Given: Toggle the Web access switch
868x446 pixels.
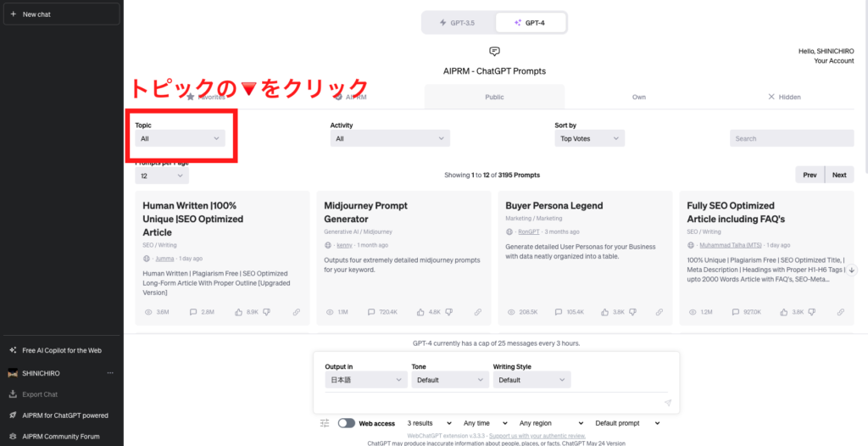Looking at the screenshot, I should pyautogui.click(x=347, y=423).
